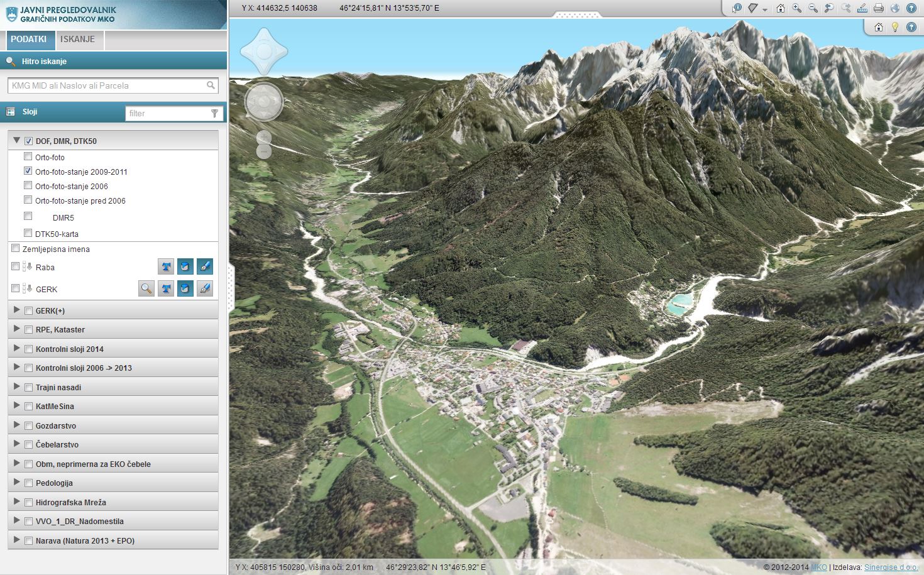This screenshot has height=575, width=924.
Task: Enable Orto-foto-stanje pred 2006 layer
Action: click(x=28, y=200)
